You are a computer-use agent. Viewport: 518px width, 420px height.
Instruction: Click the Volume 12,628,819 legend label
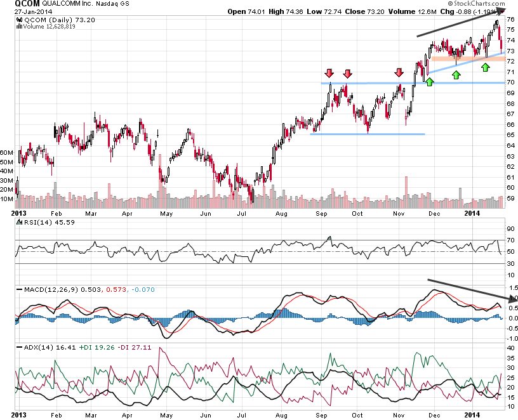point(50,27)
